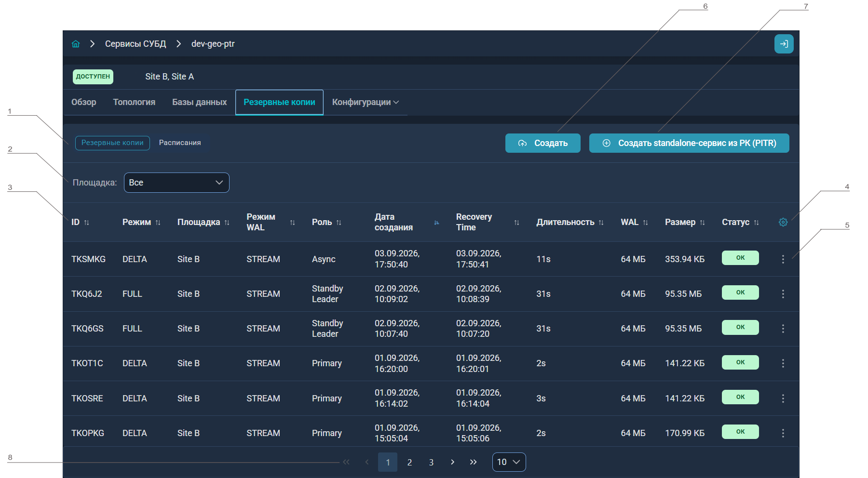This screenshot has width=868, height=478.
Task: Open actions menu for backup TKOPKG
Action: coord(783,433)
